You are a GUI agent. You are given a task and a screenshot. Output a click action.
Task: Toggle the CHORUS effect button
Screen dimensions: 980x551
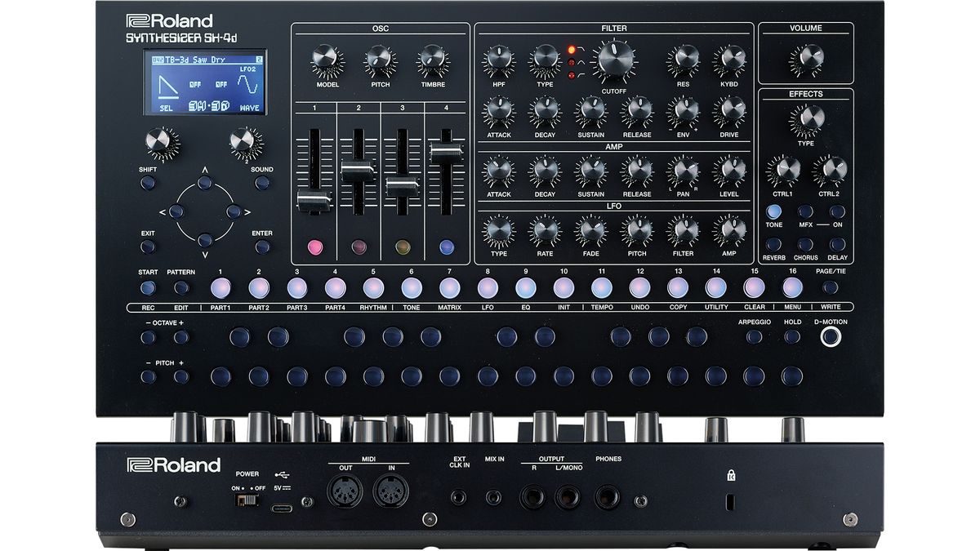[x=805, y=244]
